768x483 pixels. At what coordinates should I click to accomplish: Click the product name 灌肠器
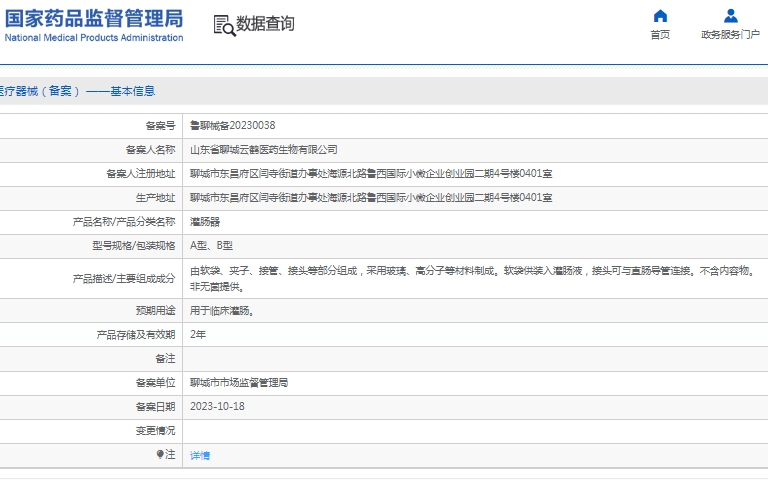(x=205, y=222)
